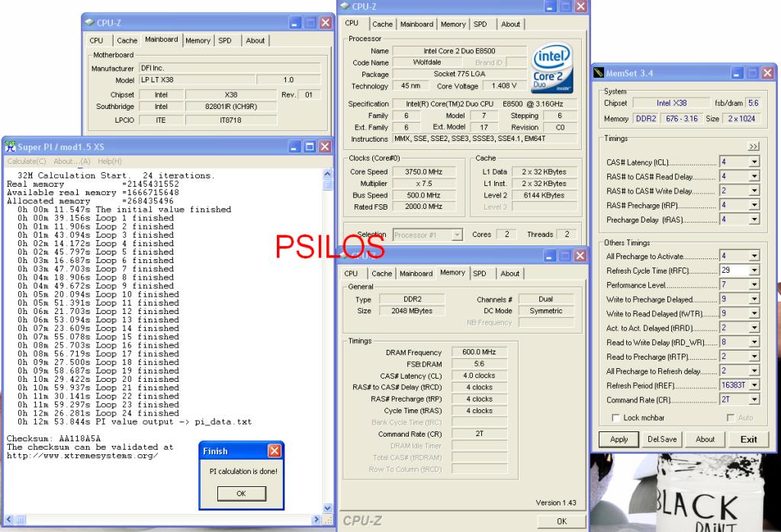Open the Precharge Delay (tRAS) dropdown
This screenshot has width=781, height=532.
(x=754, y=220)
